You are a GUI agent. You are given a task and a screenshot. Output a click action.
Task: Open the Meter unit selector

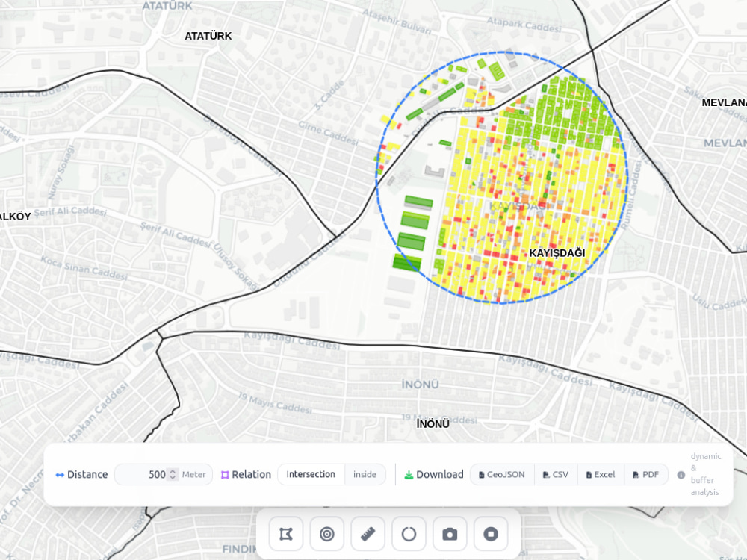(x=196, y=474)
